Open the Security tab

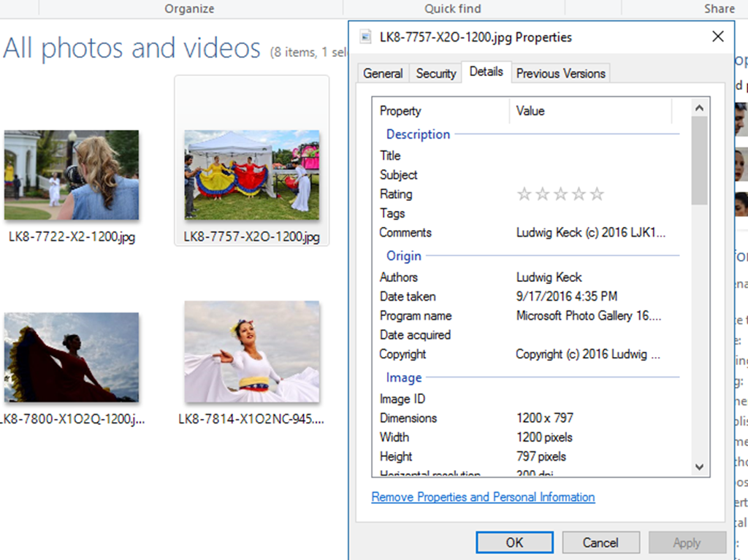point(436,74)
